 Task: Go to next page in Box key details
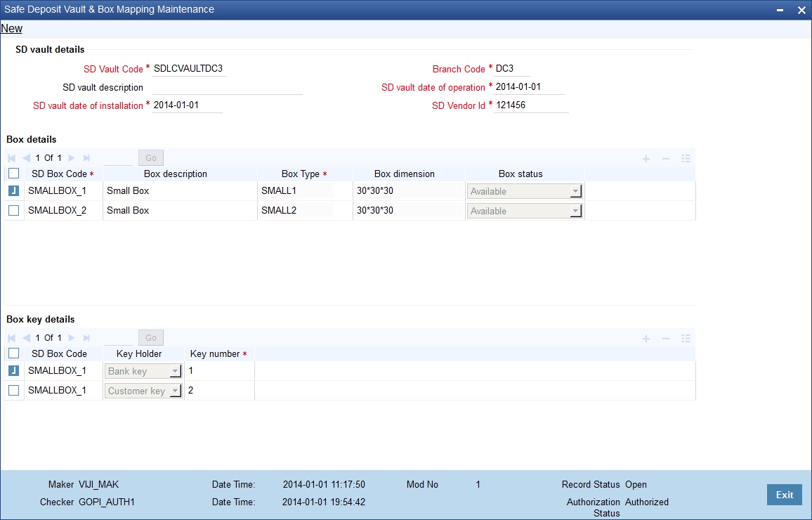(72, 338)
